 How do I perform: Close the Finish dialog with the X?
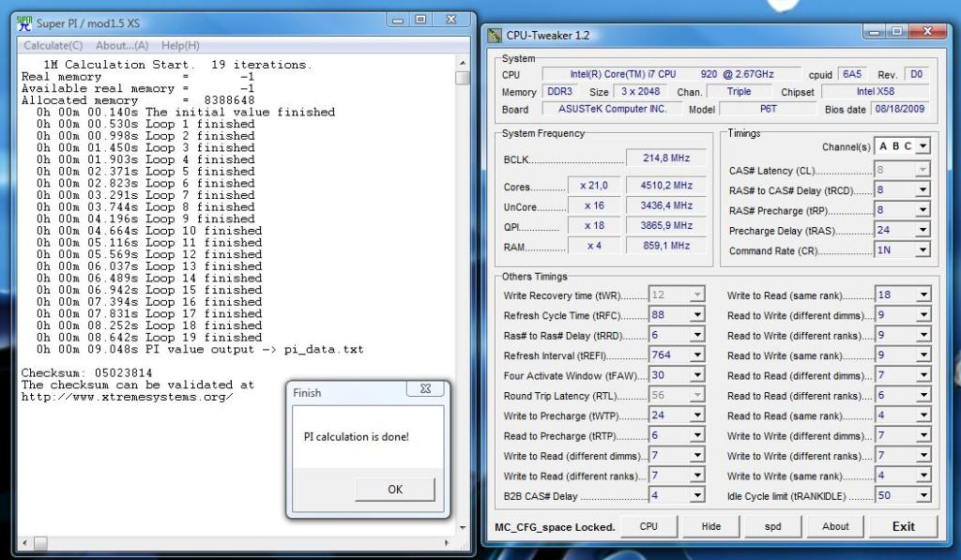pyautogui.click(x=425, y=388)
